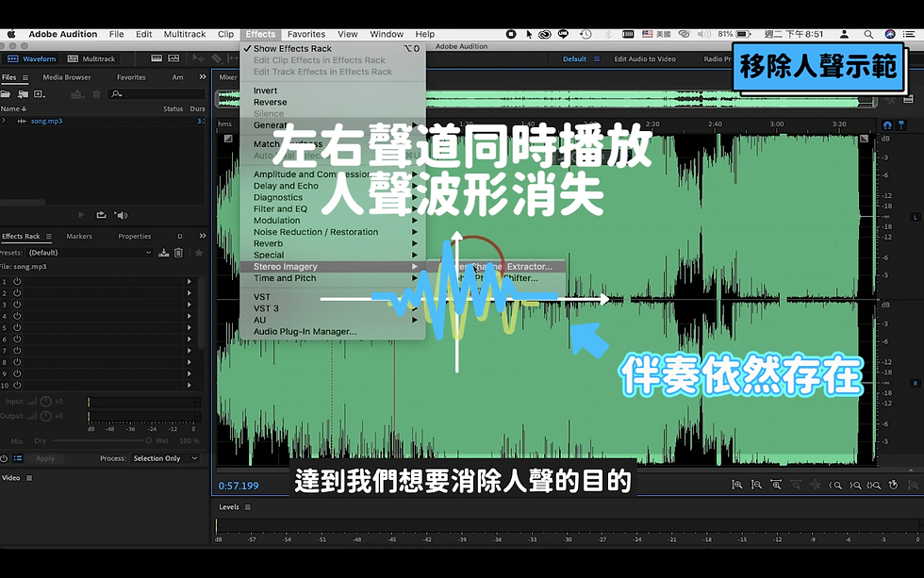Open Effects Rack panel hamburger menu
Image resolution: width=924 pixels, height=578 pixels.
49,237
